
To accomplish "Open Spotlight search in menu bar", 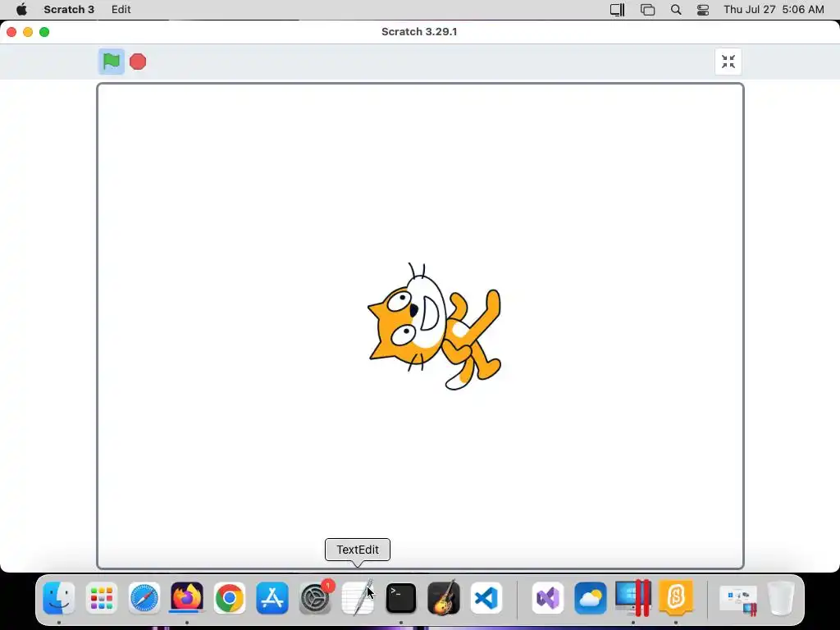I will pyautogui.click(x=676, y=10).
